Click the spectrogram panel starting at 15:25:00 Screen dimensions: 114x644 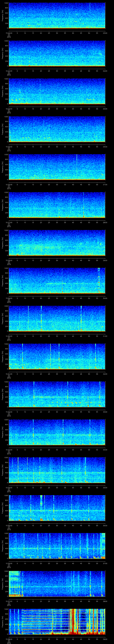click(57, 129)
